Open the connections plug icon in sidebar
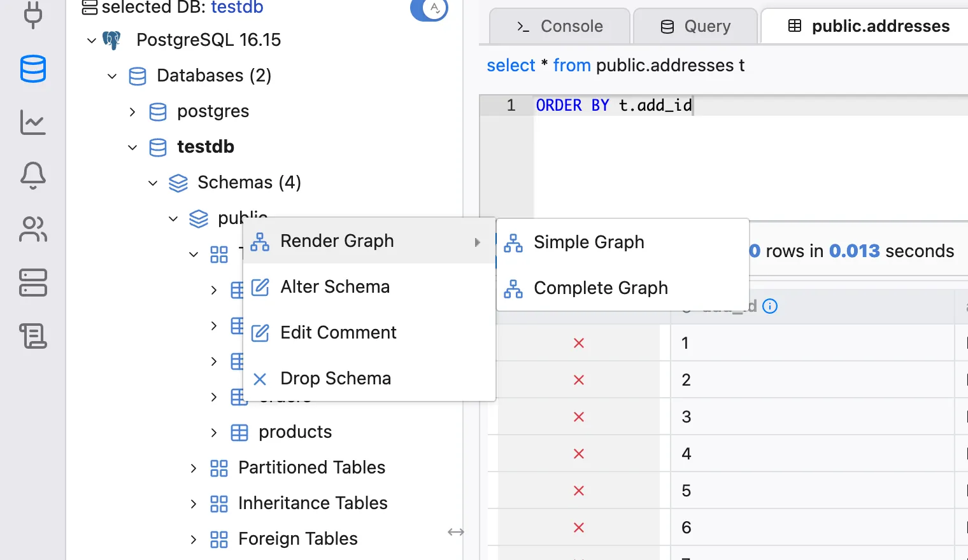The width and height of the screenshot is (968, 560). click(x=33, y=14)
